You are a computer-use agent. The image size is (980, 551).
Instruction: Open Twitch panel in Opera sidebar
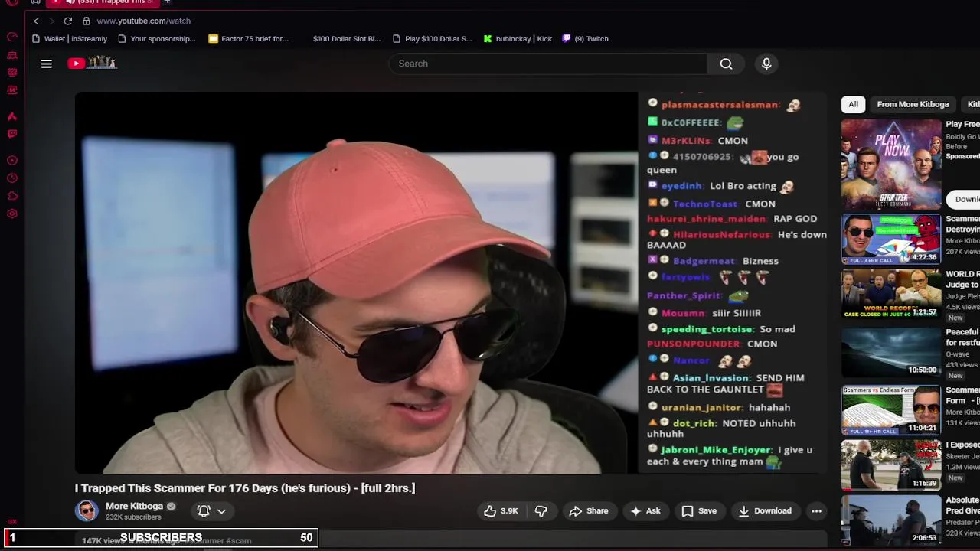tap(11, 134)
